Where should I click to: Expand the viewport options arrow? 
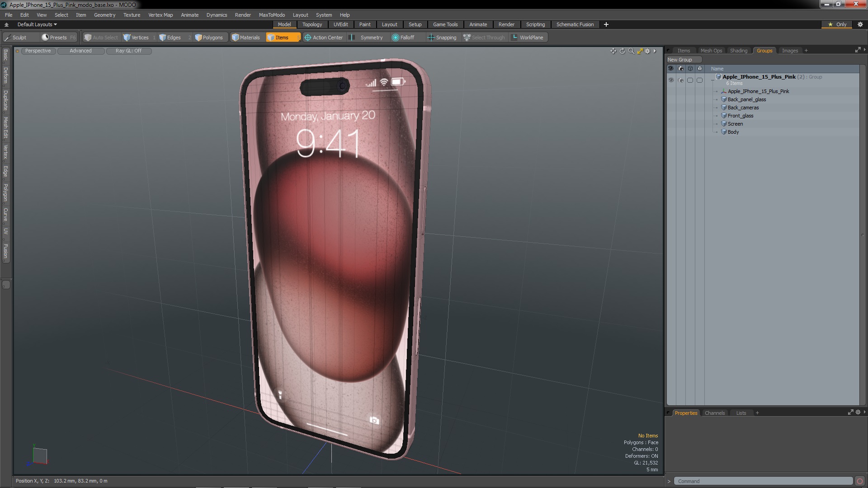655,51
